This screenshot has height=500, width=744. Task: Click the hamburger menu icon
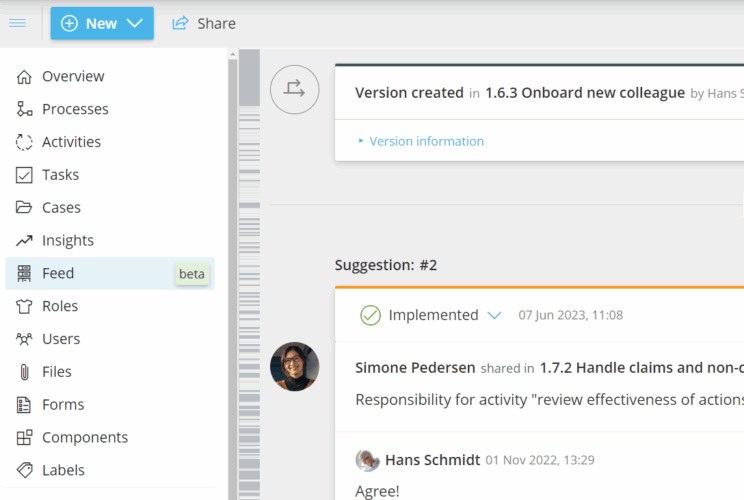coord(17,23)
